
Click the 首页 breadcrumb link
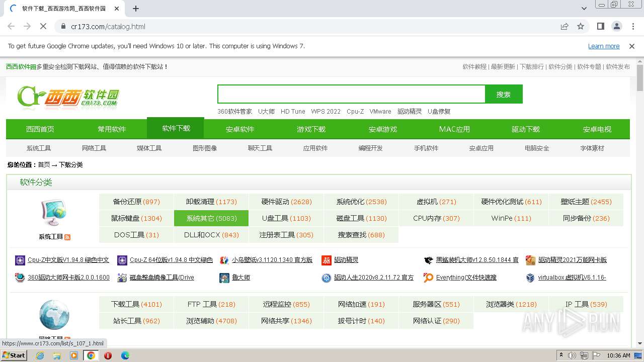click(44, 165)
